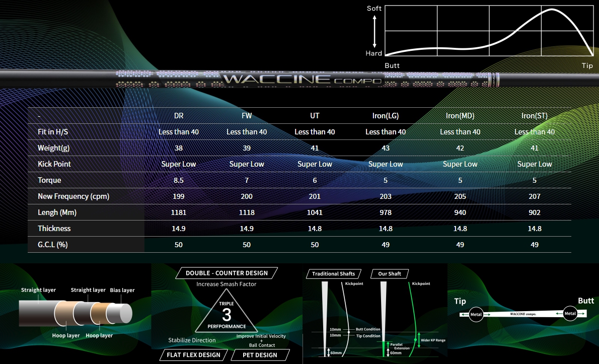599x364 pixels.
Task: Click the weight value 39
Action: 247,148
